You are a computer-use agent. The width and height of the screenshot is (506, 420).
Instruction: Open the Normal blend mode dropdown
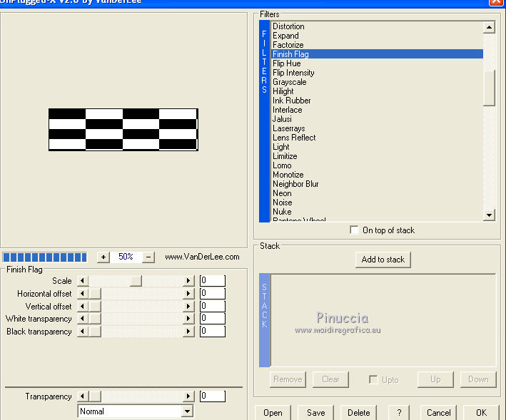[187, 411]
